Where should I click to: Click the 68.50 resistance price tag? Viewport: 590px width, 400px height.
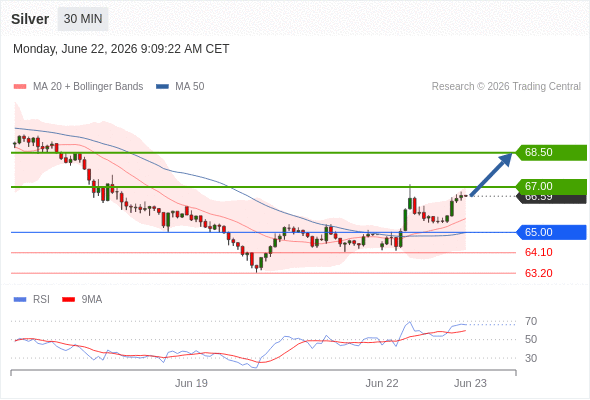(x=551, y=152)
